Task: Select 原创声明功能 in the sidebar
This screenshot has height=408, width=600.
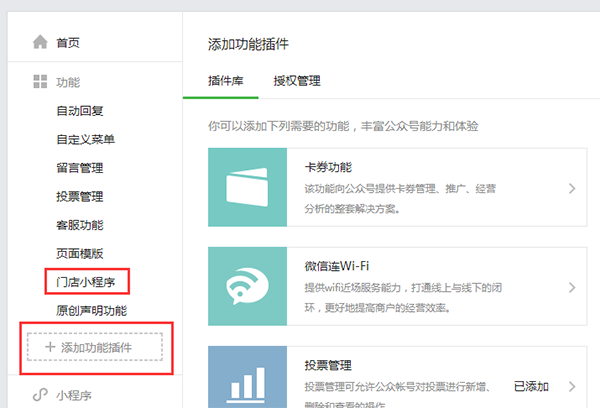Action: (x=92, y=311)
